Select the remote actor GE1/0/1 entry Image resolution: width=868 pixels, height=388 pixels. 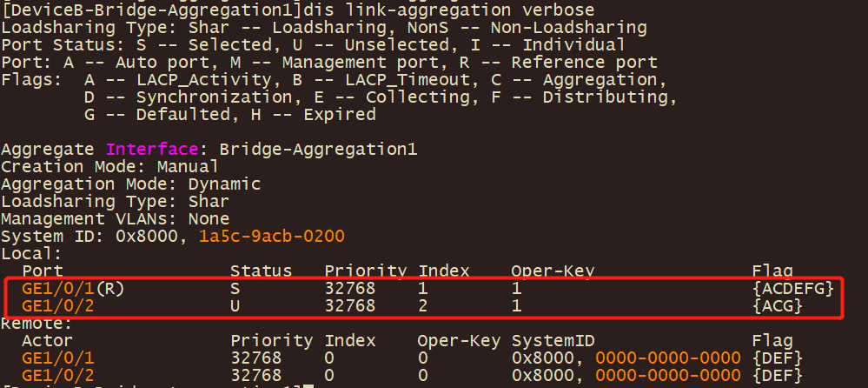click(57, 358)
